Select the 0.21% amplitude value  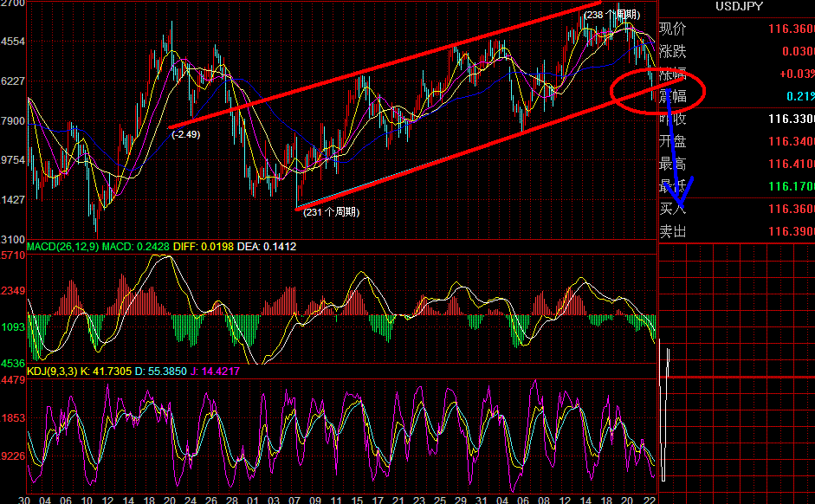point(800,97)
